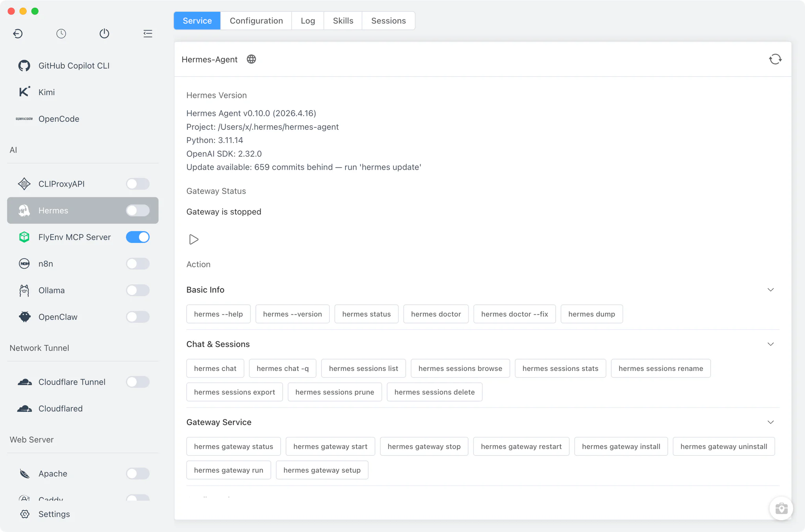Click hermes sessions delete
The image size is (805, 532).
point(435,392)
